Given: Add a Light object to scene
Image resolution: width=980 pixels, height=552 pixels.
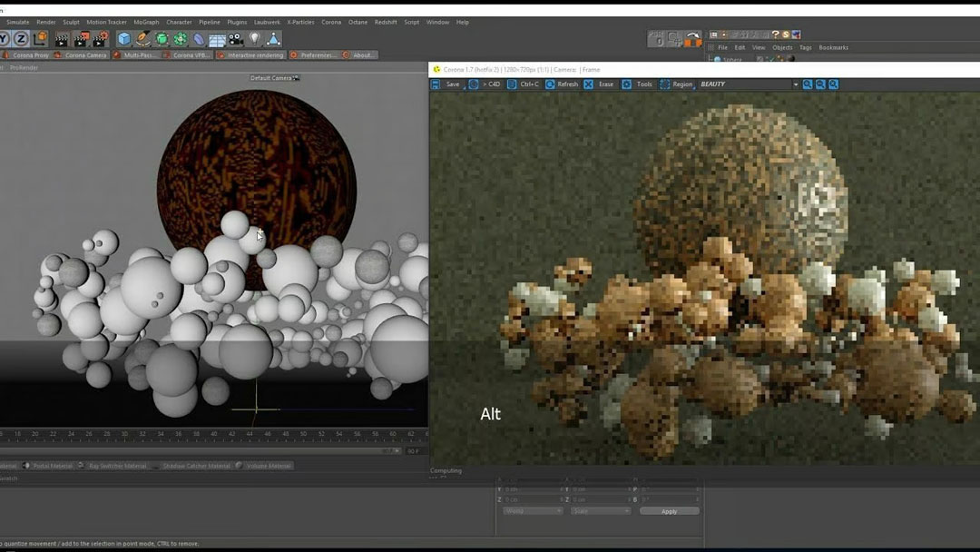Looking at the screenshot, I should click(255, 39).
